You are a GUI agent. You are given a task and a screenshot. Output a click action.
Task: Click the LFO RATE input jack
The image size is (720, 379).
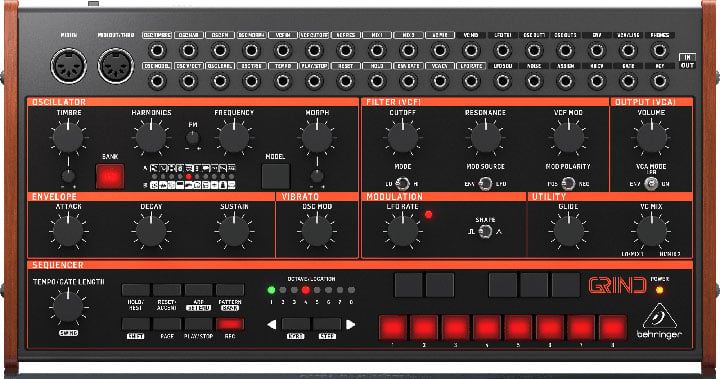pos(471,81)
